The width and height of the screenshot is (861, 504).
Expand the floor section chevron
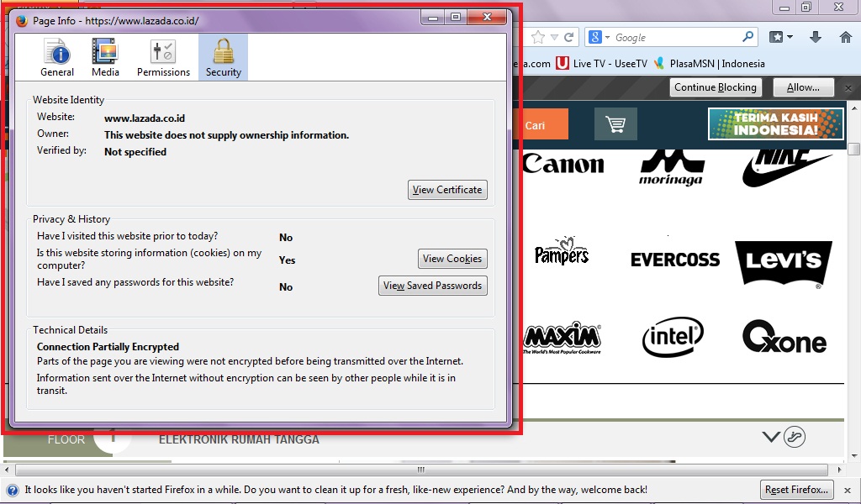click(771, 437)
